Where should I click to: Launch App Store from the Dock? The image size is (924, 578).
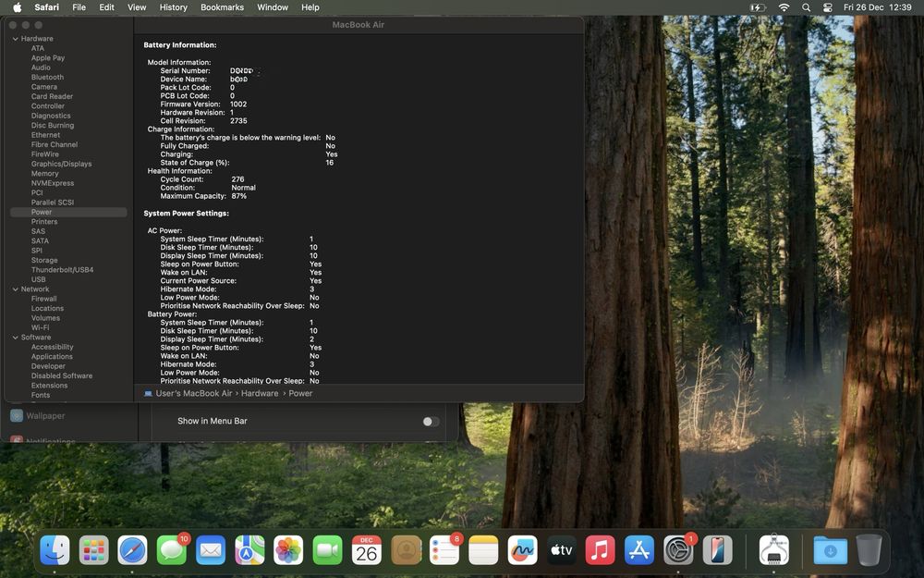click(x=638, y=550)
